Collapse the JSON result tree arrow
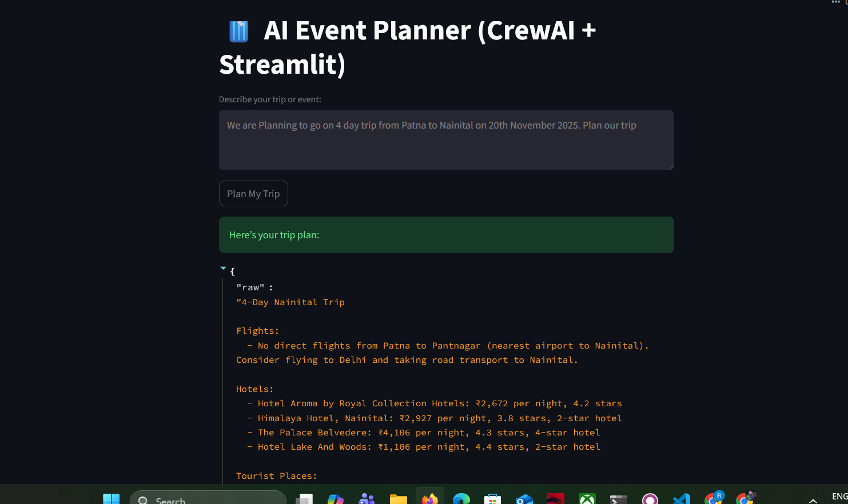 point(223,268)
